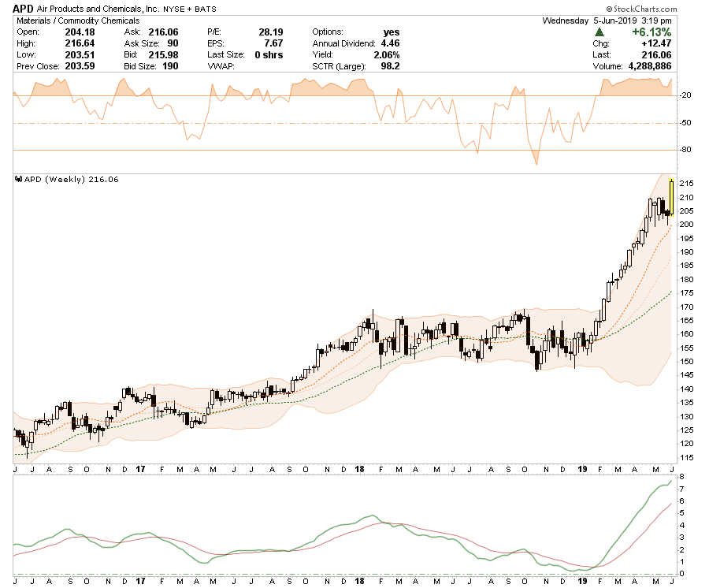Click the date Wednesday 5-Jun-2019
This screenshot has width=709, height=588.
pos(589,20)
